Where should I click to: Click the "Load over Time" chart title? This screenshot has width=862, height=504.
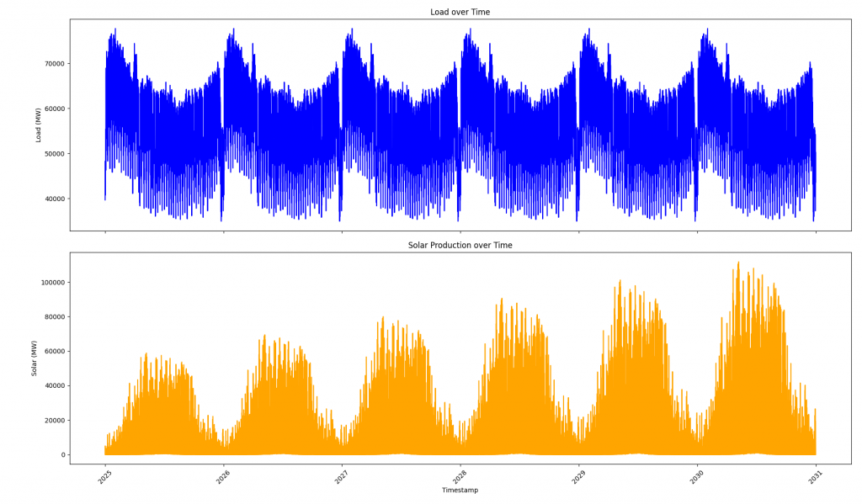pos(460,13)
